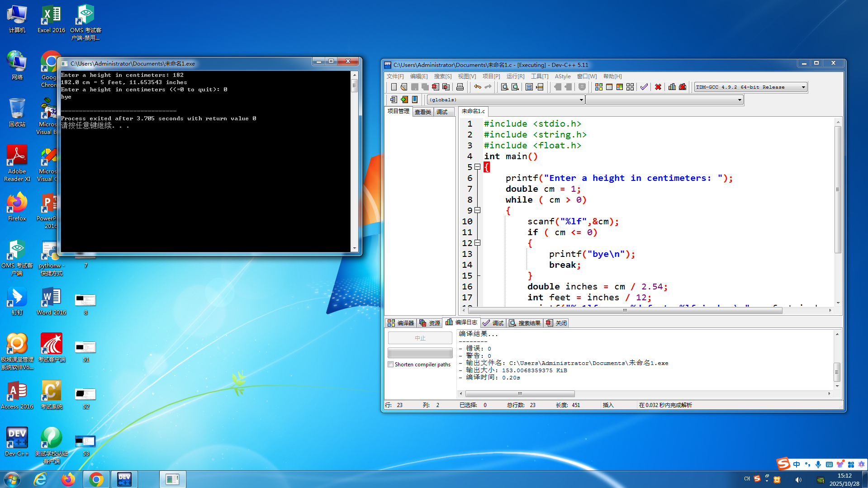The width and height of the screenshot is (868, 488).
Task: Click the green plus Insert icon
Action: click(404, 99)
